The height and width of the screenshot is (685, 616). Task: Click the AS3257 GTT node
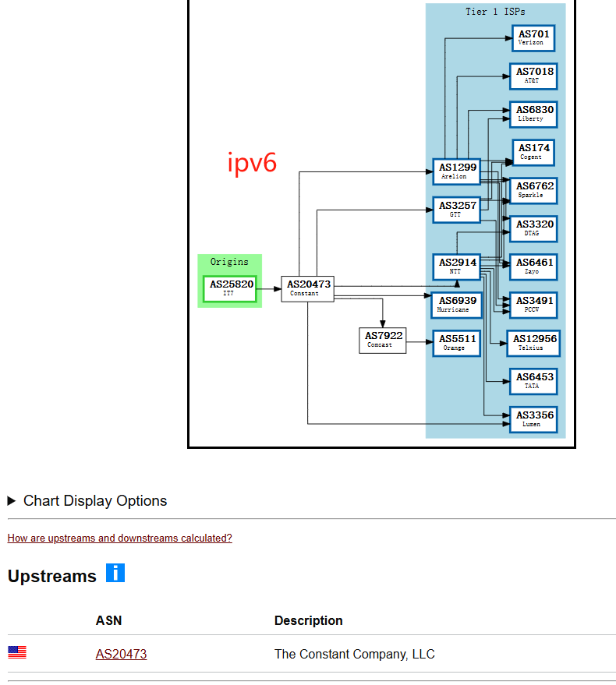[x=457, y=210]
